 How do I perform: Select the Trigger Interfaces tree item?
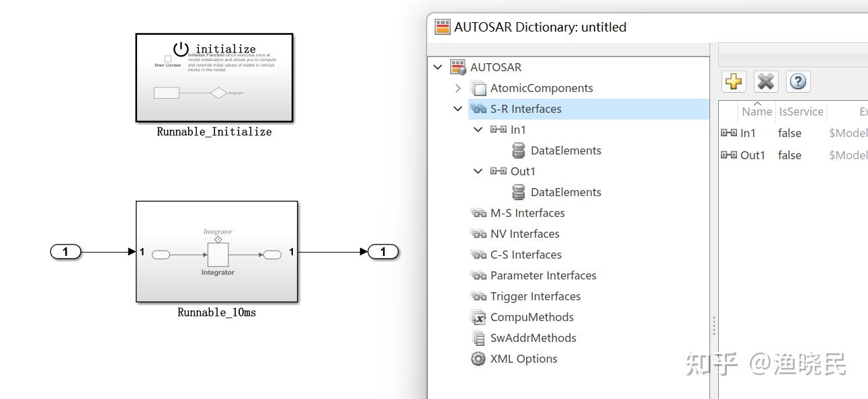tap(535, 296)
